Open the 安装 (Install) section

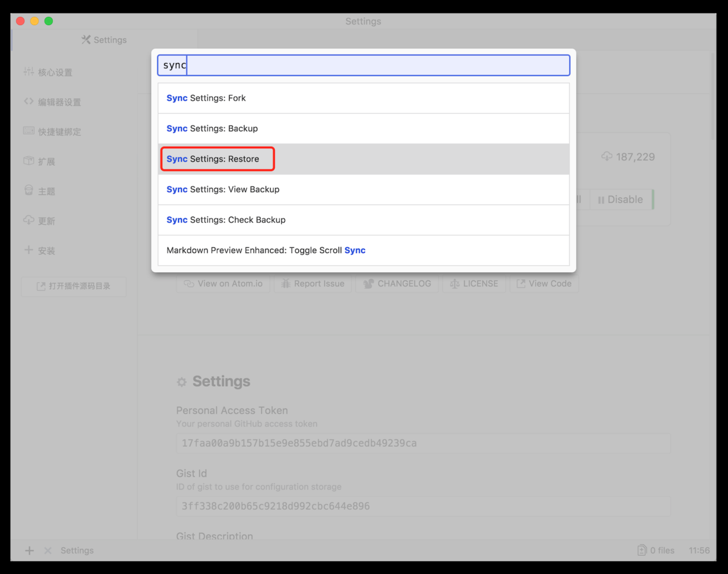[x=48, y=251]
